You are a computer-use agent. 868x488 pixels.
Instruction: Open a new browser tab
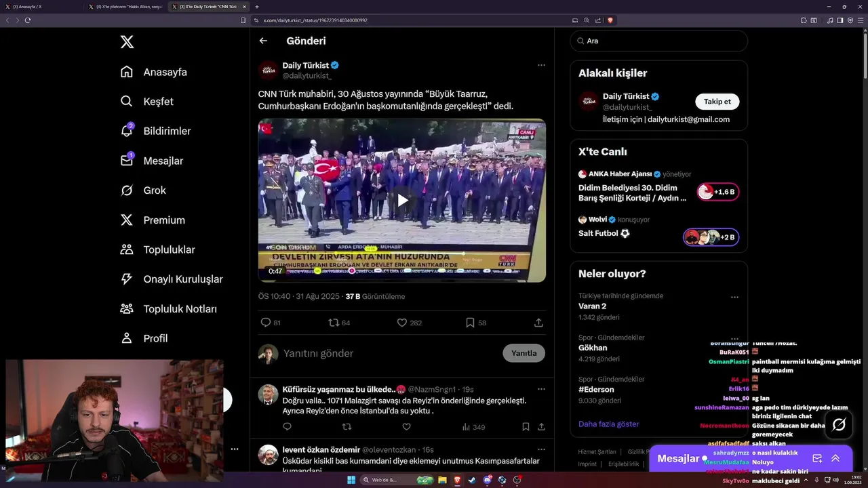[x=256, y=6]
